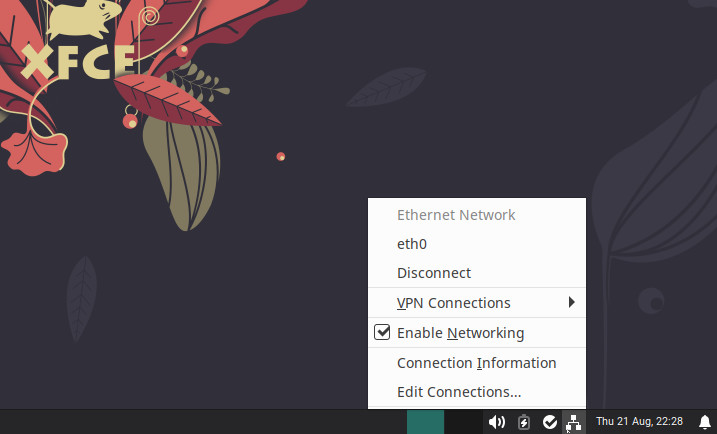Open Connection Information
The width and height of the screenshot is (717, 434).
476,363
